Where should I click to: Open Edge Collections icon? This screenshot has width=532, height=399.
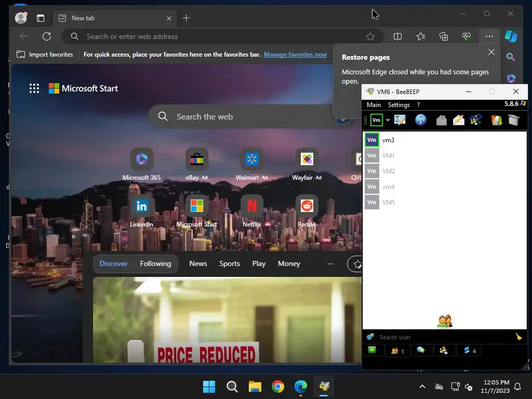pos(444,36)
